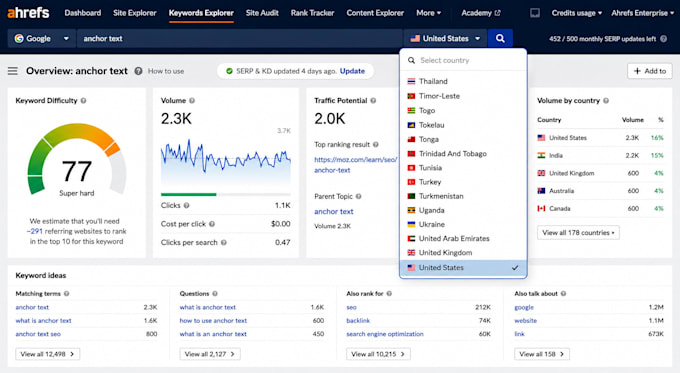Open Content Explorer
Viewport: 680px width, 373px height.
pos(375,13)
